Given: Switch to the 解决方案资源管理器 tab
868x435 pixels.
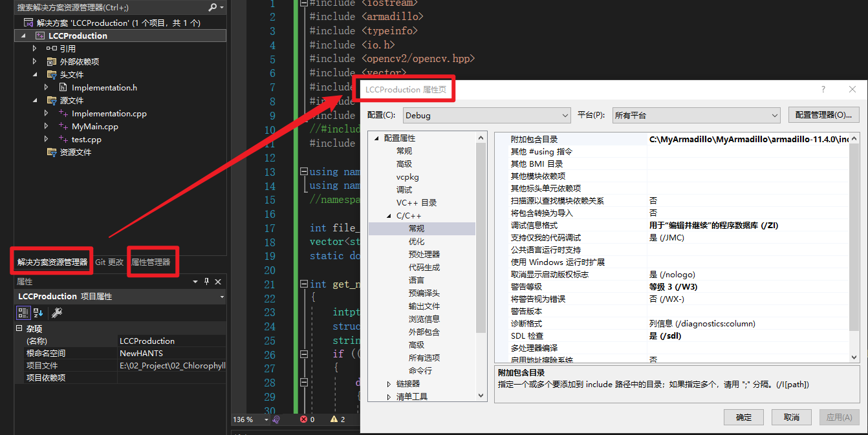Looking at the screenshot, I should [52, 262].
